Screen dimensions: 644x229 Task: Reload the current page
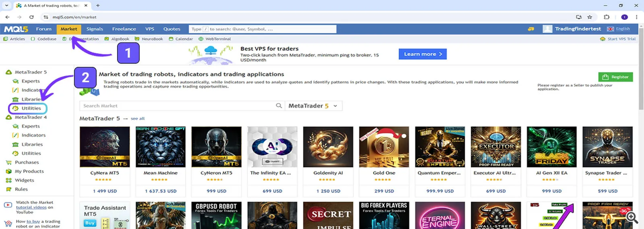click(x=31, y=17)
